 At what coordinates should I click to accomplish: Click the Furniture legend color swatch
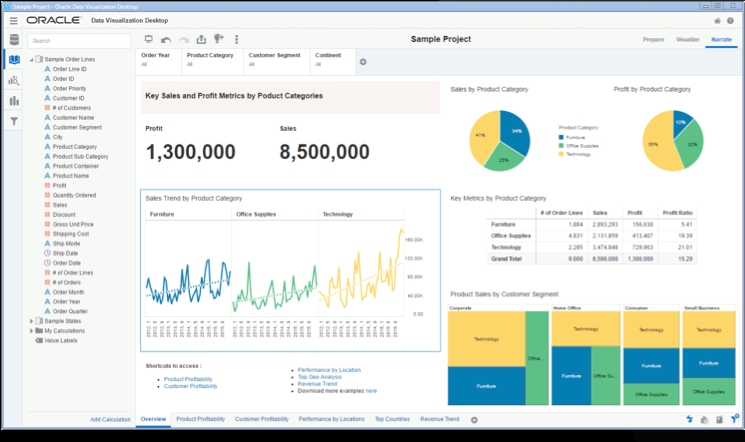[561, 137]
